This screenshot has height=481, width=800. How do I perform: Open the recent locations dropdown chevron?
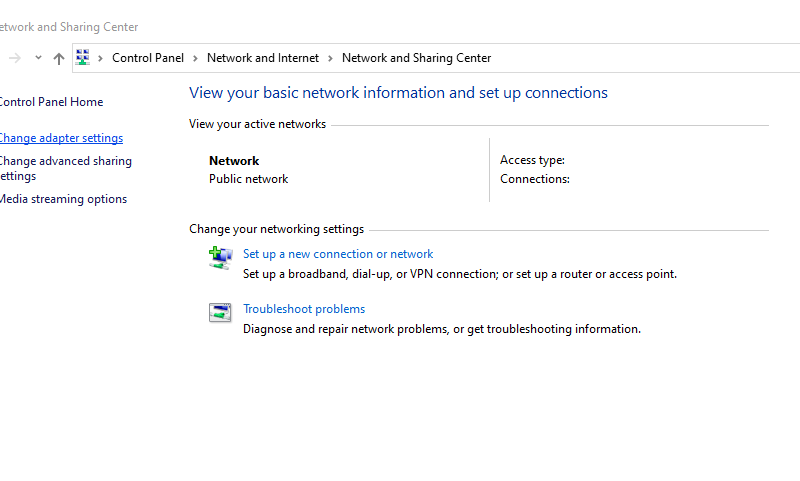pos(38,58)
